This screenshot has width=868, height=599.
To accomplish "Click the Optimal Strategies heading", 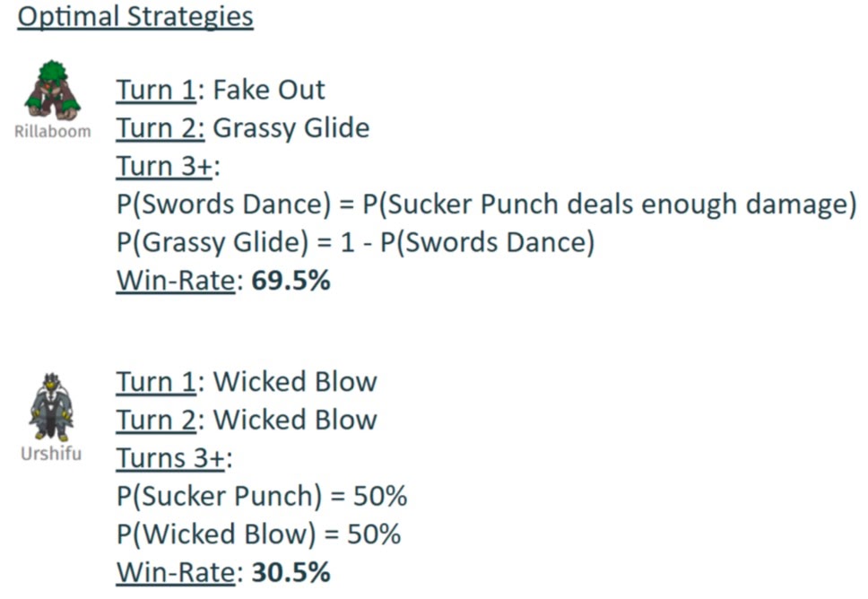I will pyautogui.click(x=135, y=17).
